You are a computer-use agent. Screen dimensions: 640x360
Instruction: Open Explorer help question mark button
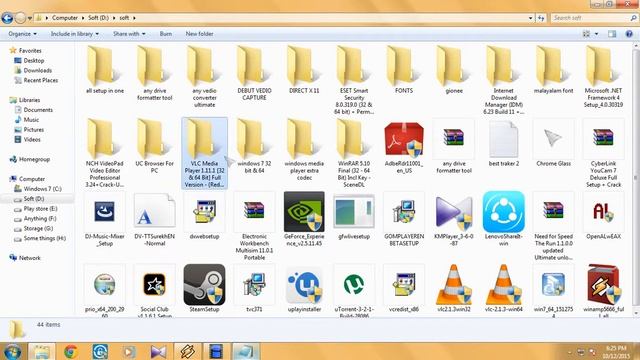[x=629, y=34]
